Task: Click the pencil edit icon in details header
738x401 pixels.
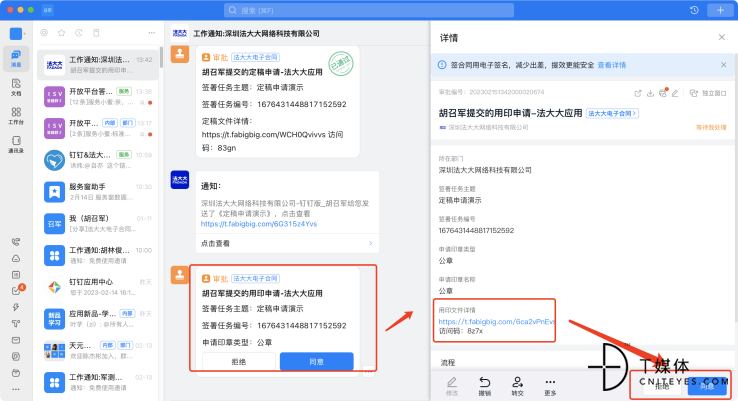Action: (675, 93)
